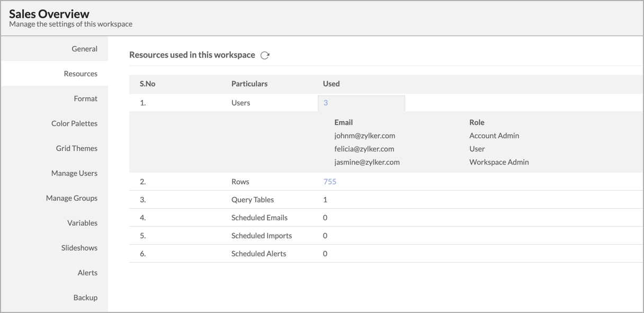This screenshot has width=644, height=313.
Task: Open the Variables settings tab
Action: tap(82, 223)
